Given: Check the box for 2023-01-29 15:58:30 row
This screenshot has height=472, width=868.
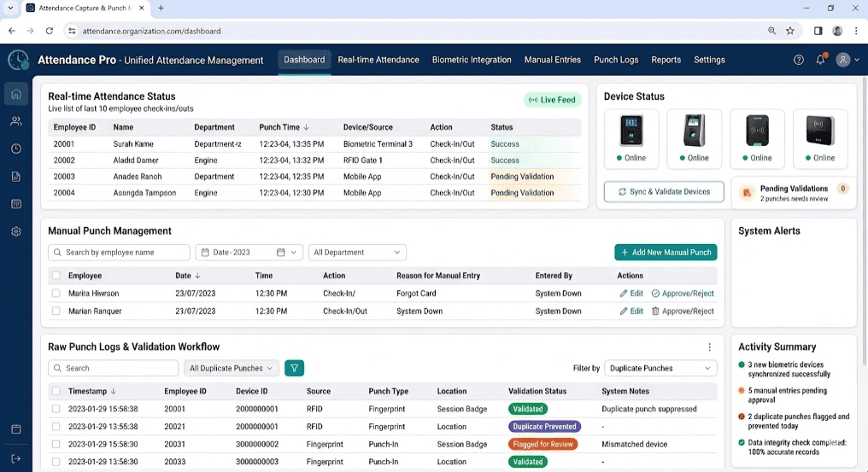Looking at the screenshot, I should (56, 445).
